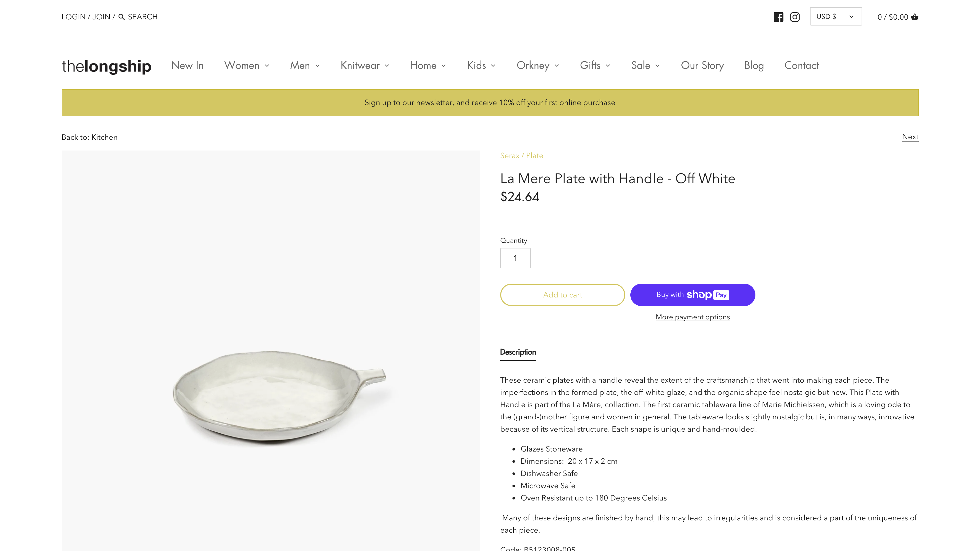Click the shopping cart basket icon

(915, 17)
